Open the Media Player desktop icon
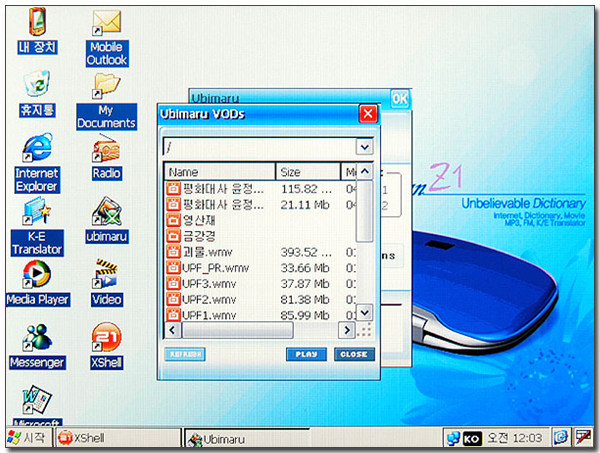The height and width of the screenshot is (453, 600). [x=37, y=274]
